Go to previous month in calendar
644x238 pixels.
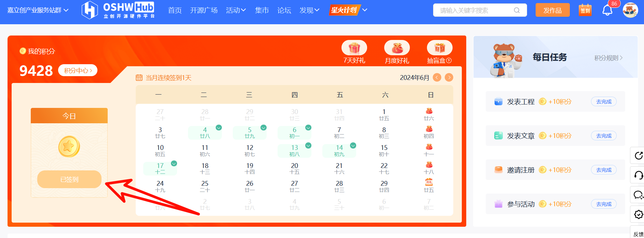point(437,78)
